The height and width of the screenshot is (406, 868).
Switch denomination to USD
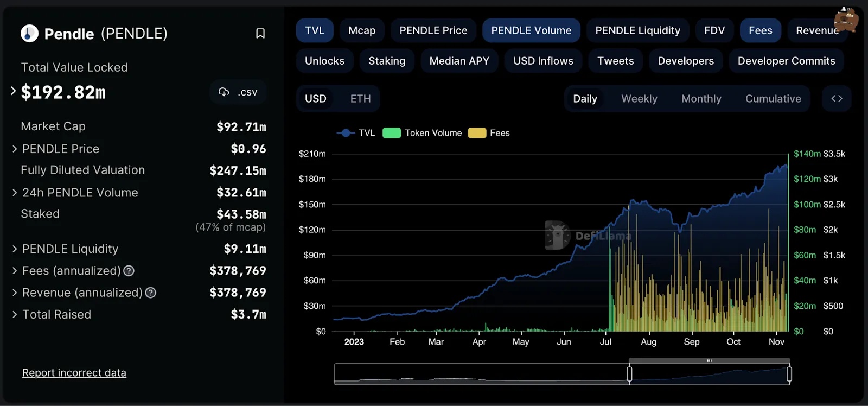316,99
